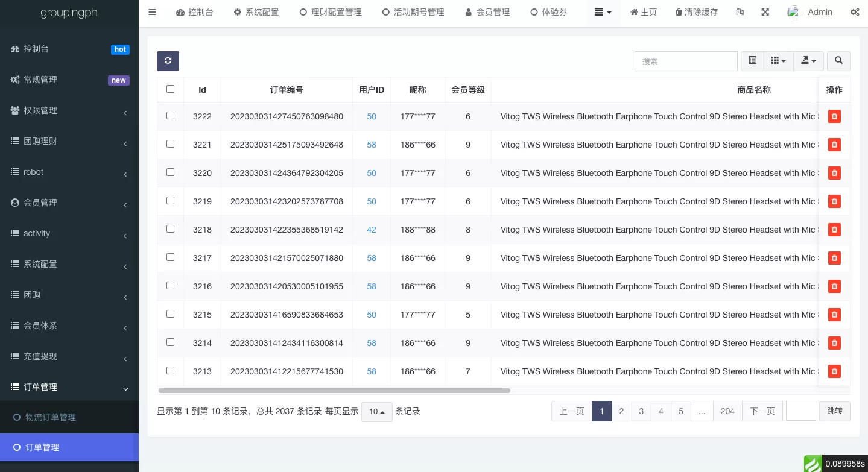
Task: Open the 控制台 menu in the top bar
Action: (194, 12)
